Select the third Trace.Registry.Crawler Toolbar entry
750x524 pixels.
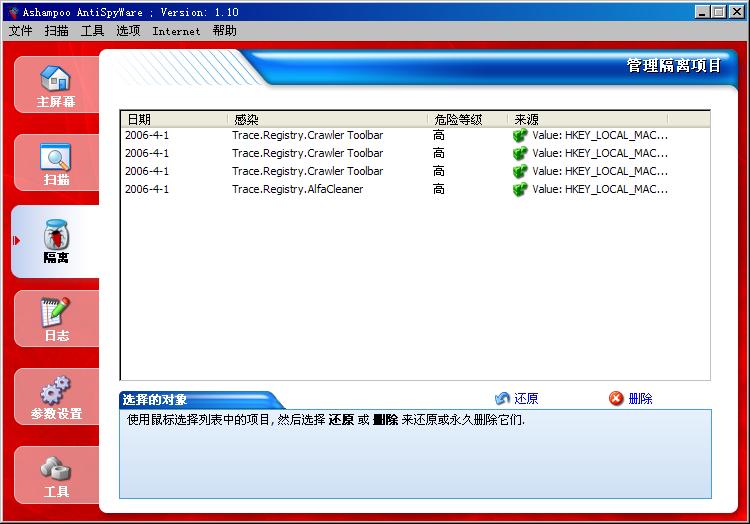(x=308, y=171)
